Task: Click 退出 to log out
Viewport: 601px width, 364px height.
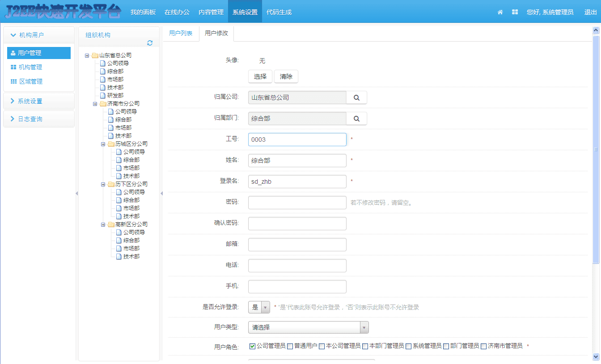Action: click(590, 12)
